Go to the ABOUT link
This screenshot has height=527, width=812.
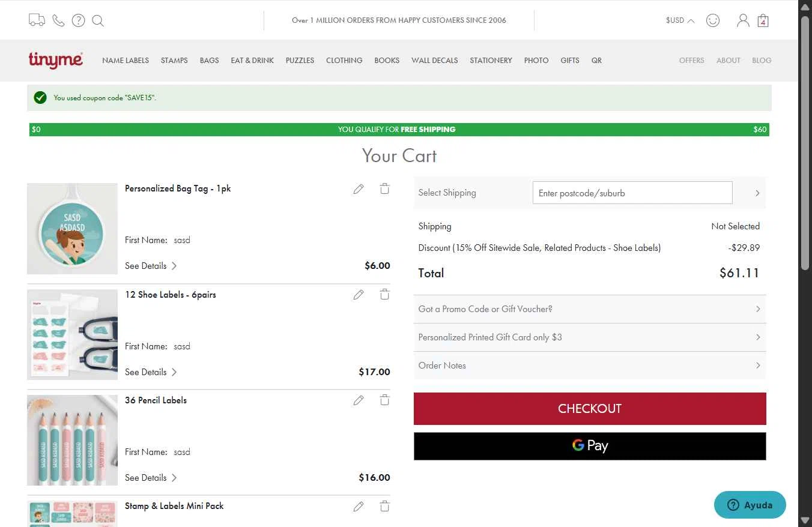click(x=728, y=61)
